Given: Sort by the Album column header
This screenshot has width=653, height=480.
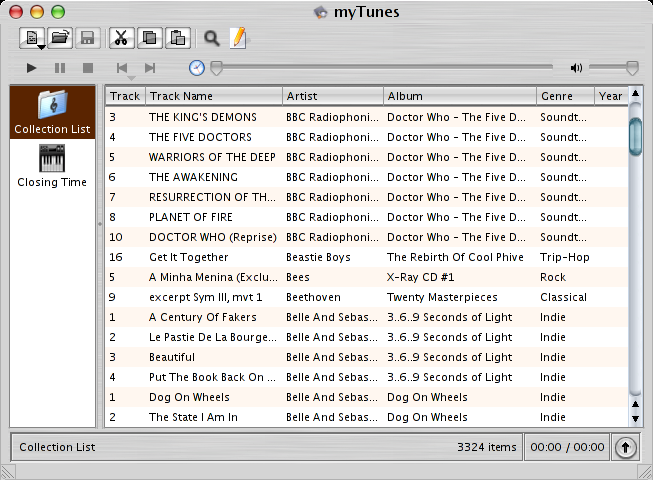Looking at the screenshot, I should (460, 96).
